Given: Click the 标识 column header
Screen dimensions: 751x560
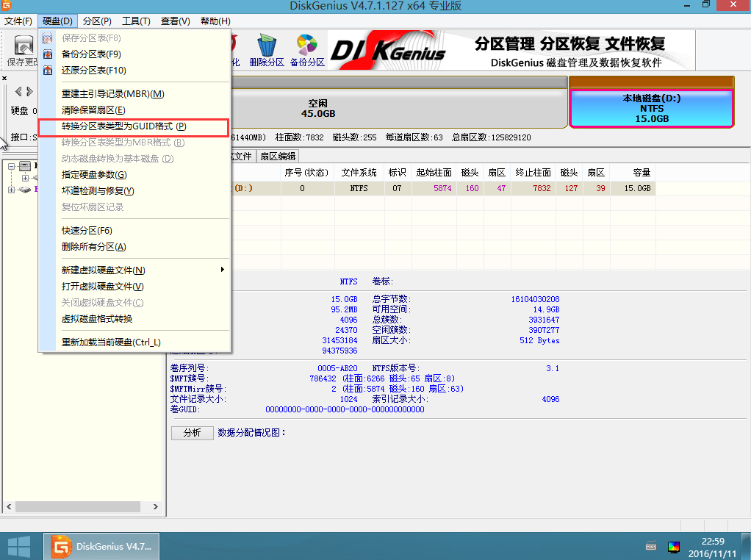Looking at the screenshot, I should 398,173.
